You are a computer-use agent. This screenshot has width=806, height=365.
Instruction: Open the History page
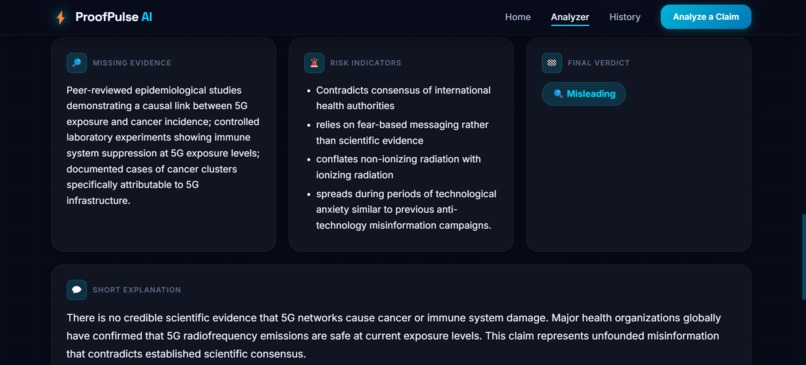tap(625, 17)
